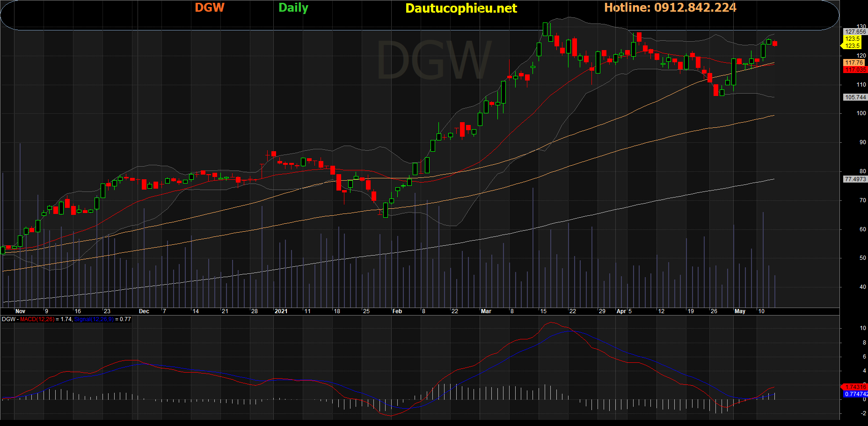
Task: Click the orange DGW ticker label
Action: pyautogui.click(x=210, y=7)
